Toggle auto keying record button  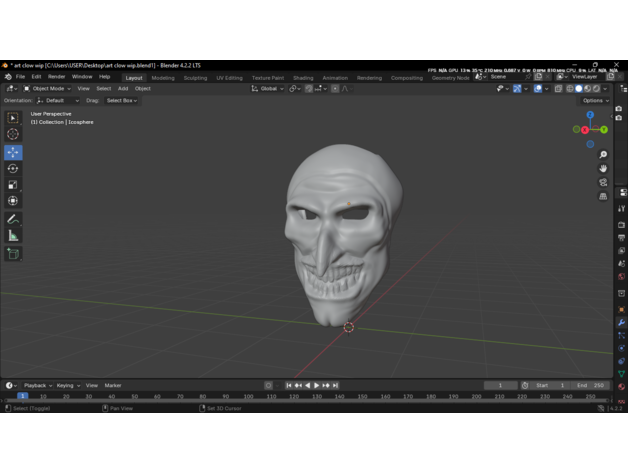268,385
